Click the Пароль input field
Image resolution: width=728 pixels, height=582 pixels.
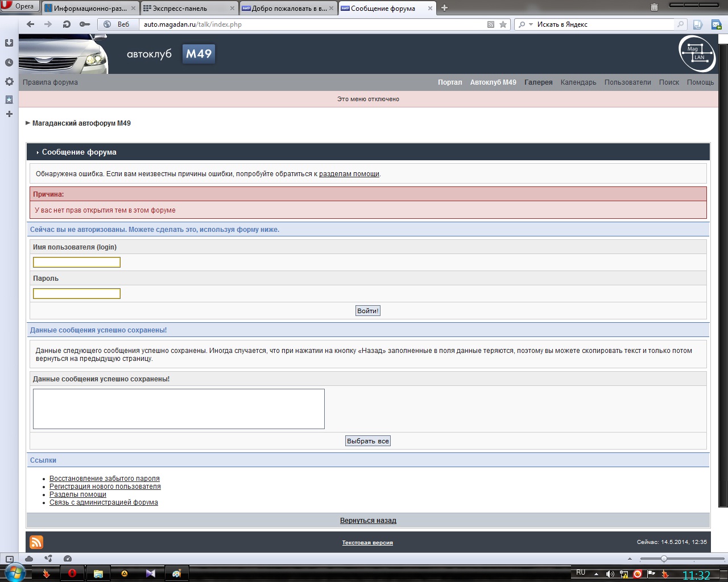coord(77,293)
